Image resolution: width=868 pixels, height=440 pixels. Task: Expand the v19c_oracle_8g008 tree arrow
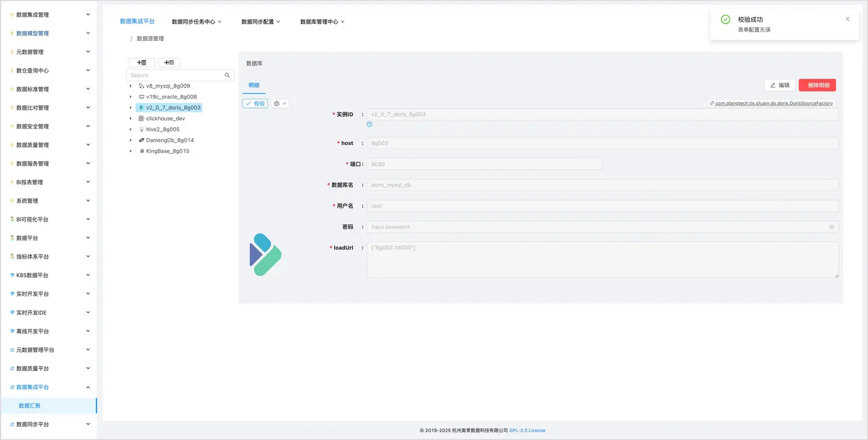click(x=131, y=97)
